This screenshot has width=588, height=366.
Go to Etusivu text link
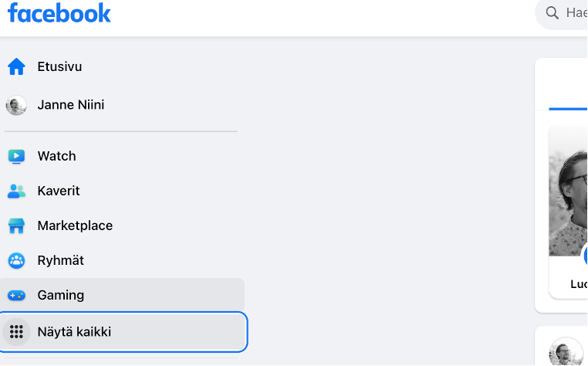pos(59,67)
